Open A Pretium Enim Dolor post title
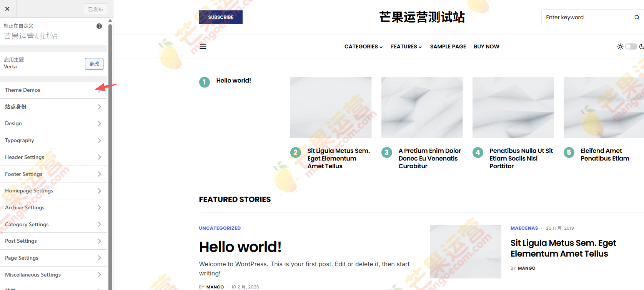644x290 pixels. click(429, 158)
